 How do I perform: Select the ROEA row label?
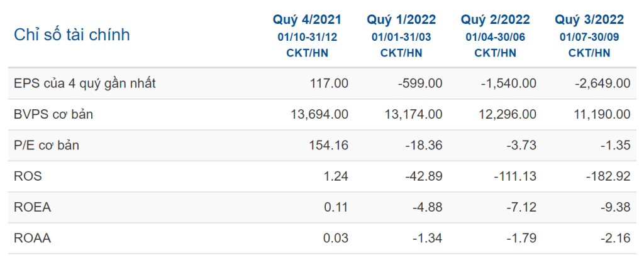pyautogui.click(x=31, y=208)
